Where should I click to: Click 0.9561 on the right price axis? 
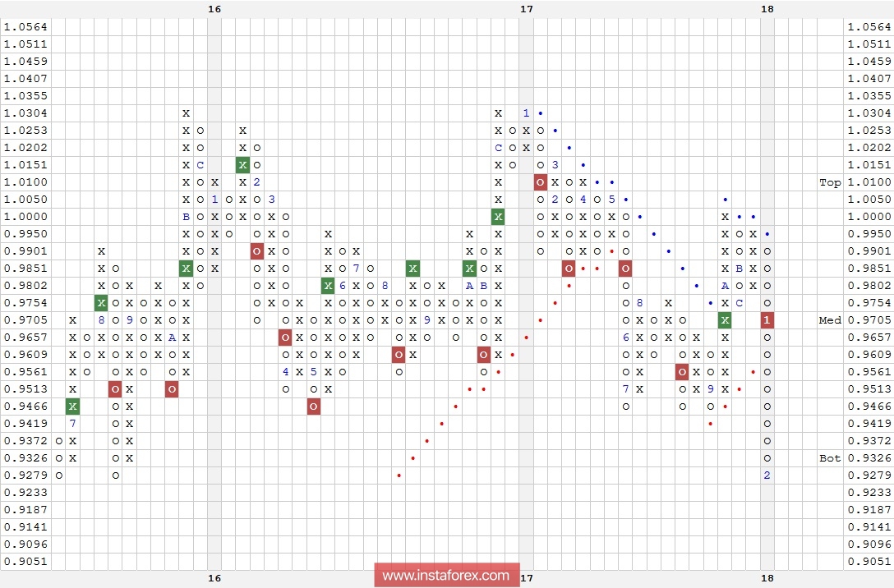(869, 372)
